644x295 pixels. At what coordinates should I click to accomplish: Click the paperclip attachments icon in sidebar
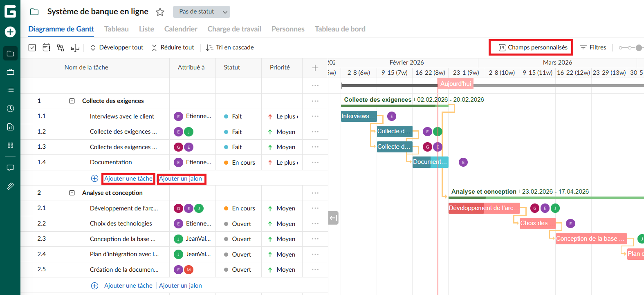[10, 186]
